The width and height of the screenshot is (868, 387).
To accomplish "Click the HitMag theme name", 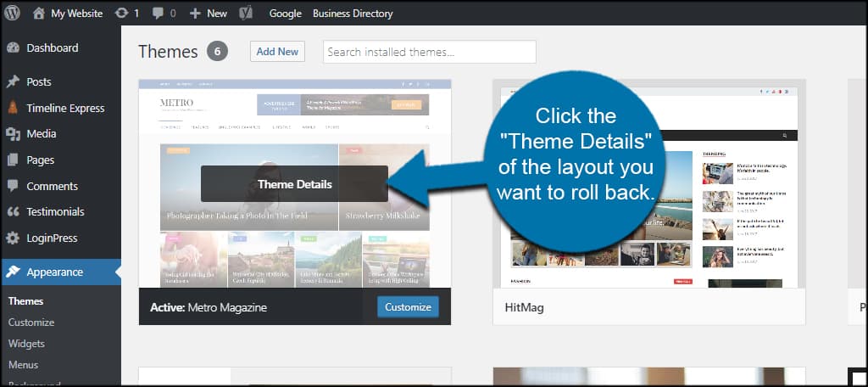I will click(524, 307).
